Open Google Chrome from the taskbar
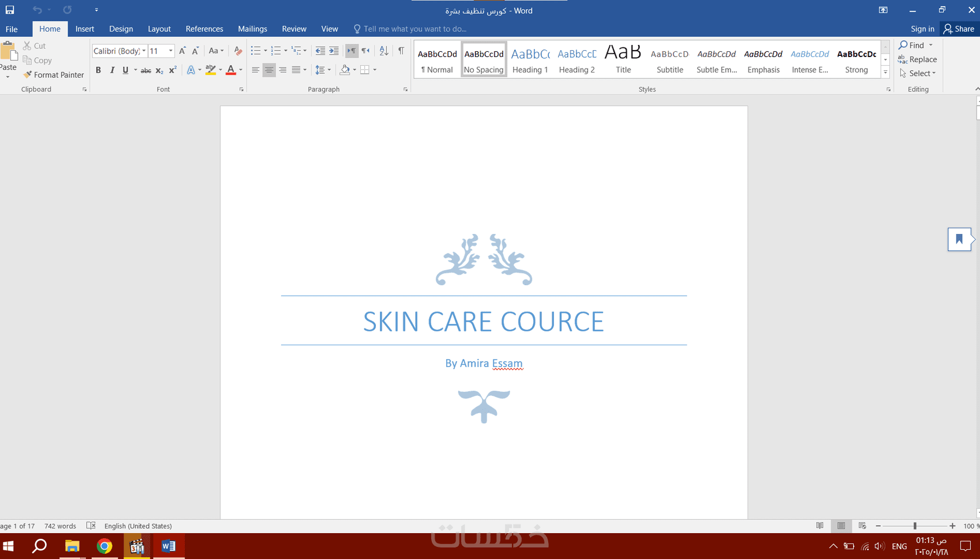980x559 pixels. pyautogui.click(x=104, y=546)
